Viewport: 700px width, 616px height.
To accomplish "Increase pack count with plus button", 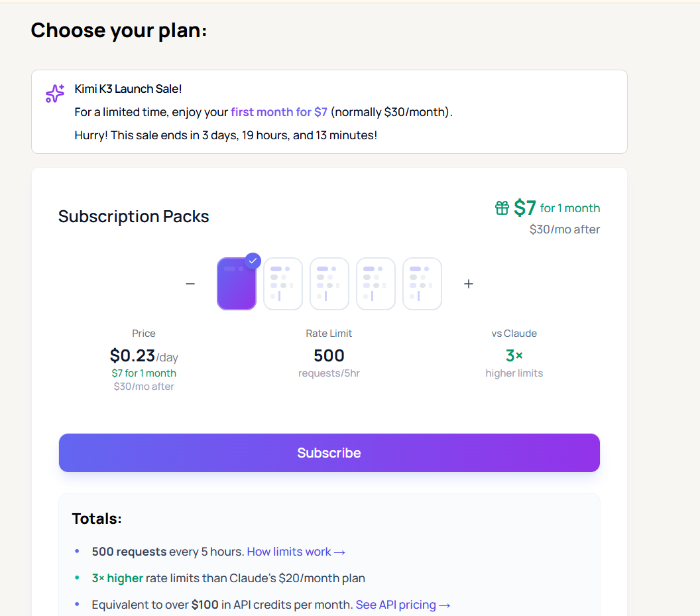I will [468, 284].
